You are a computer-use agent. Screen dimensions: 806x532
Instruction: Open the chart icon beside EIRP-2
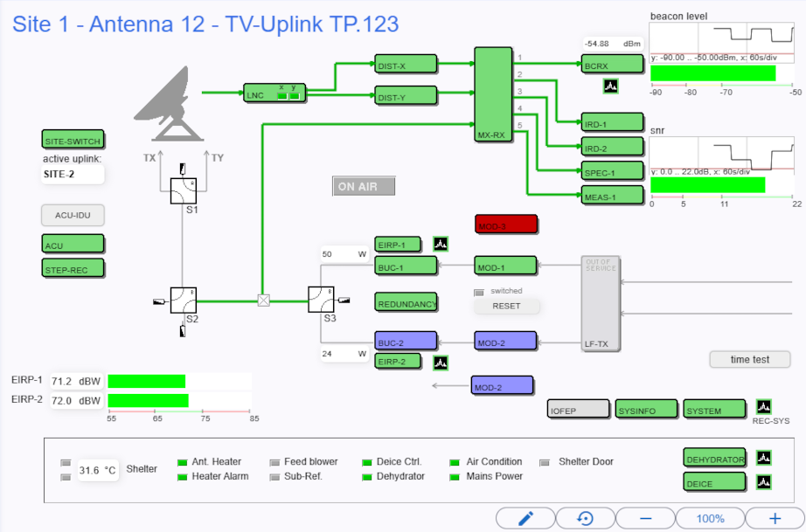coord(441,361)
